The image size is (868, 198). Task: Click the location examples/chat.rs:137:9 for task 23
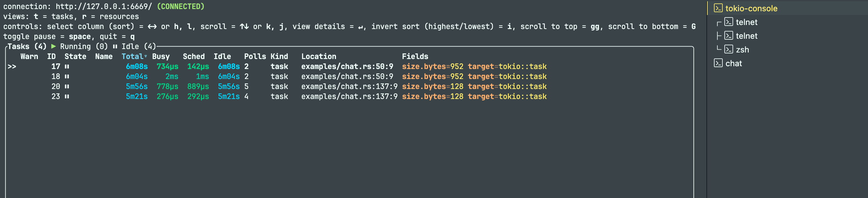pos(349,97)
